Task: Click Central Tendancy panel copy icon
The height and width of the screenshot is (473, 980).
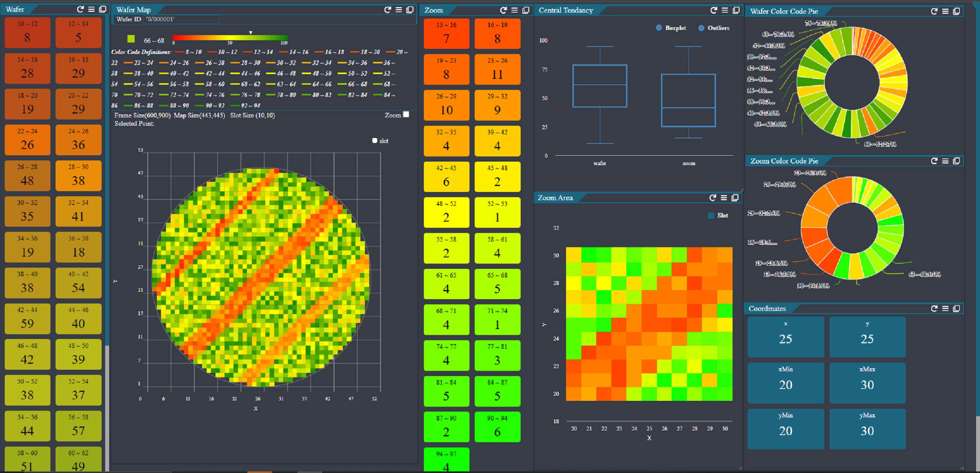Action: (x=736, y=10)
